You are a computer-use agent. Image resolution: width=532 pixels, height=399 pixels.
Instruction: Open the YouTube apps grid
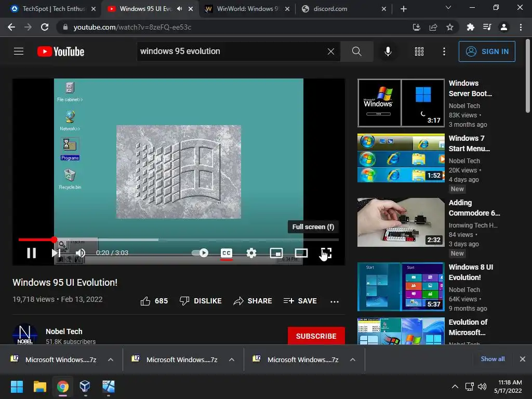click(x=419, y=51)
